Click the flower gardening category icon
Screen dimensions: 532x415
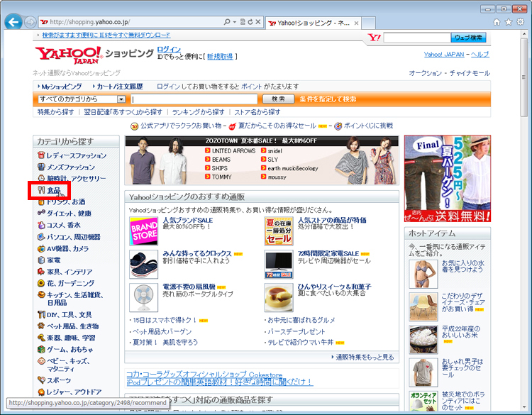[x=41, y=283]
